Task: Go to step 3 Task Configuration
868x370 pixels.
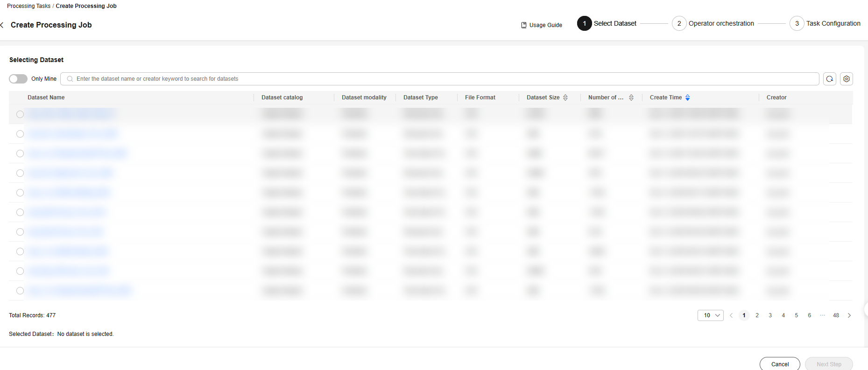Action: pos(825,23)
